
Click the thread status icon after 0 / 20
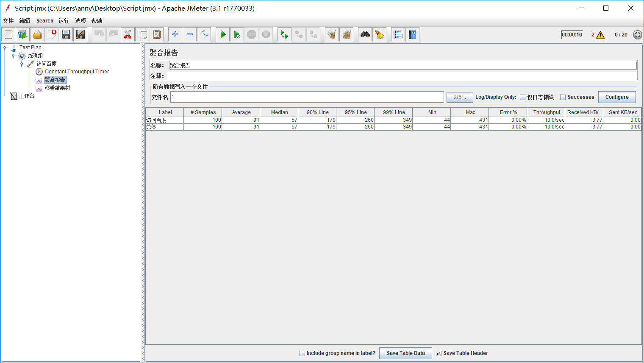click(637, 35)
